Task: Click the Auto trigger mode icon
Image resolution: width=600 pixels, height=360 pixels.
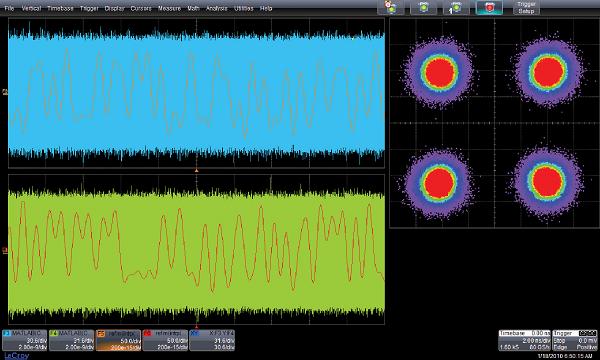Action: click(x=391, y=7)
